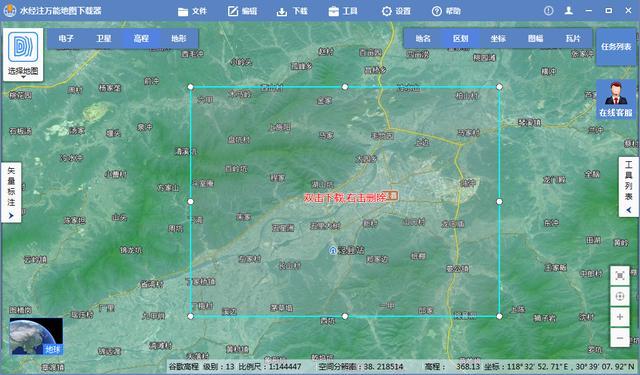
Task: Click top-middle handle of selection box
Action: click(x=345, y=87)
